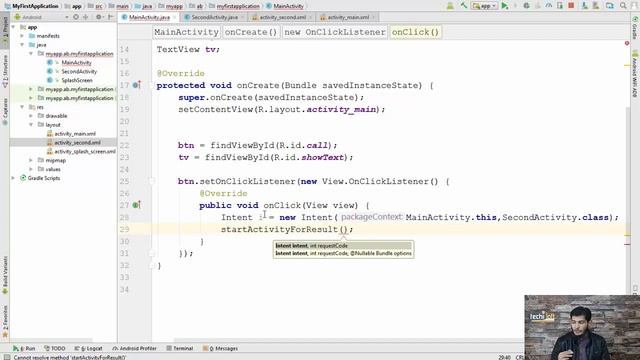The height and width of the screenshot is (360, 640).
Task: Fold the onCreate method at line 25
Action: coord(152,181)
